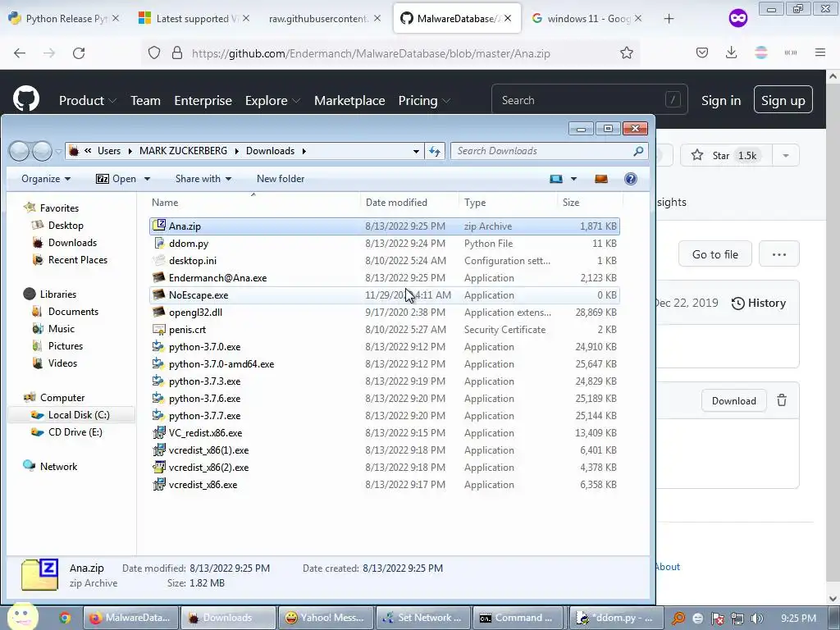This screenshot has width=840, height=630.
Task: Click the ddom.py Python file icon
Action: click(158, 243)
